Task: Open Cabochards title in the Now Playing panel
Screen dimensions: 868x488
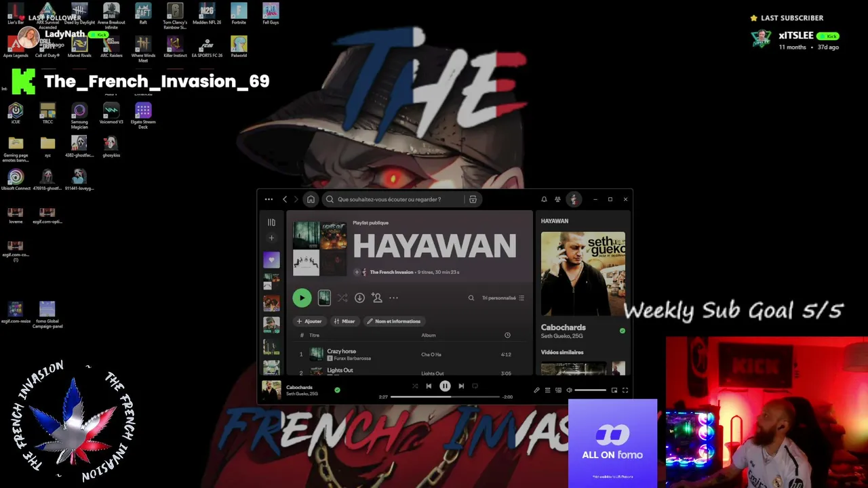Action: [564, 327]
